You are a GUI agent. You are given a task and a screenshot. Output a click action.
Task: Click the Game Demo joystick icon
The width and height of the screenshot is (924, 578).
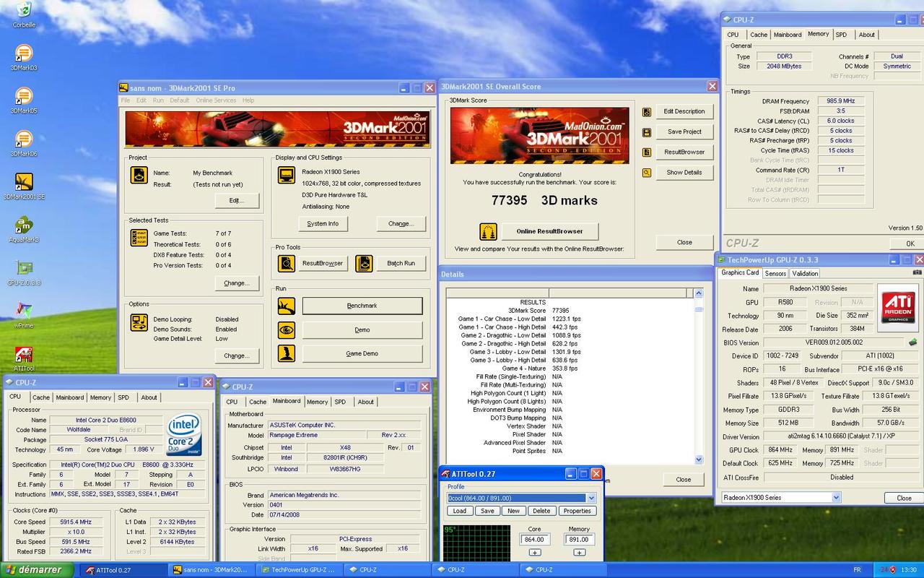tap(287, 353)
